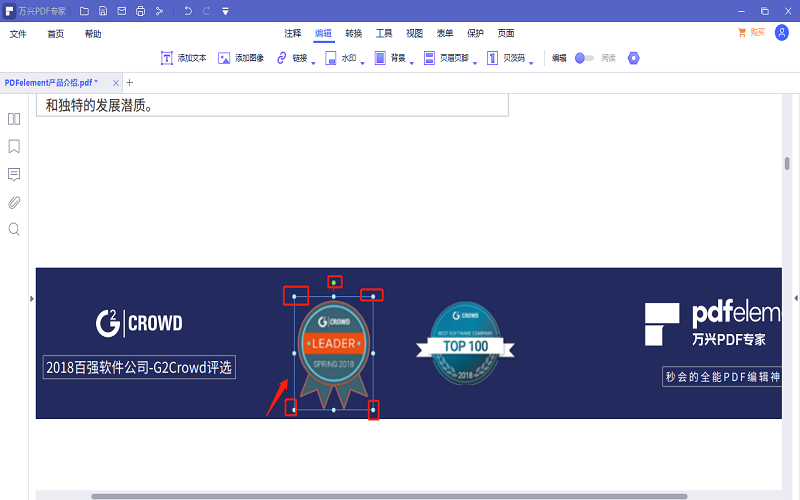Expand the Watermark (水印) dropdown

[362, 62]
